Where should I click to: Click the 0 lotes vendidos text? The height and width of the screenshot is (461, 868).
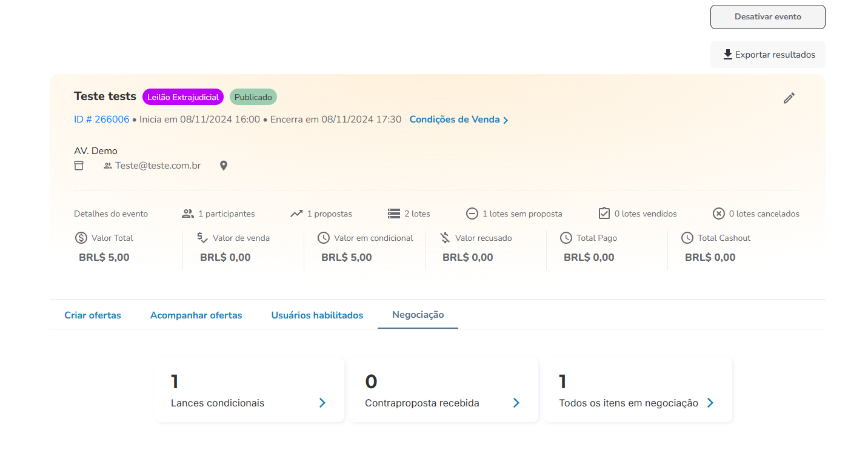pyautogui.click(x=646, y=214)
